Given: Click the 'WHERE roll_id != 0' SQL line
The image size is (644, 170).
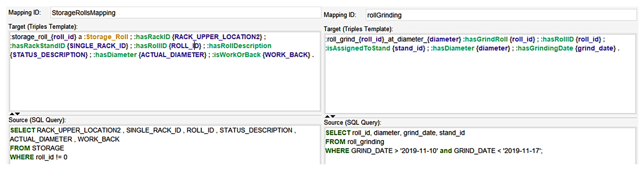Looking at the screenshot, I should tap(38, 157).
